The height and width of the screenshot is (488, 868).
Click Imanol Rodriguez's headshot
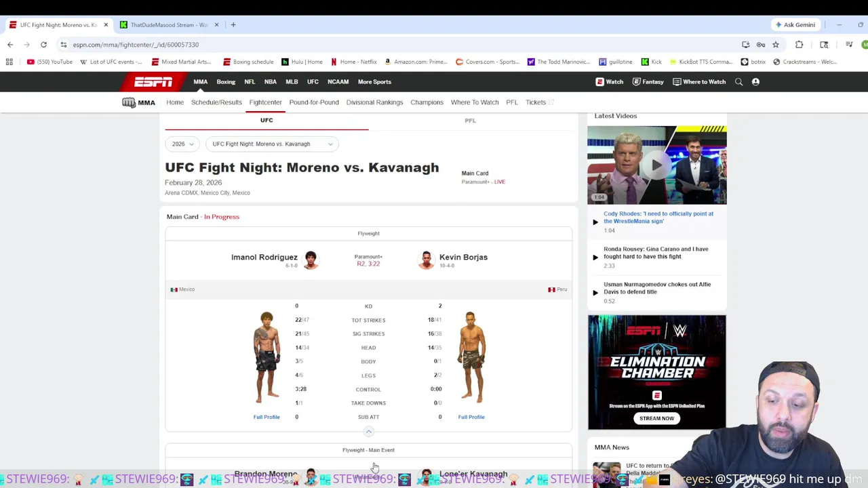311,260
